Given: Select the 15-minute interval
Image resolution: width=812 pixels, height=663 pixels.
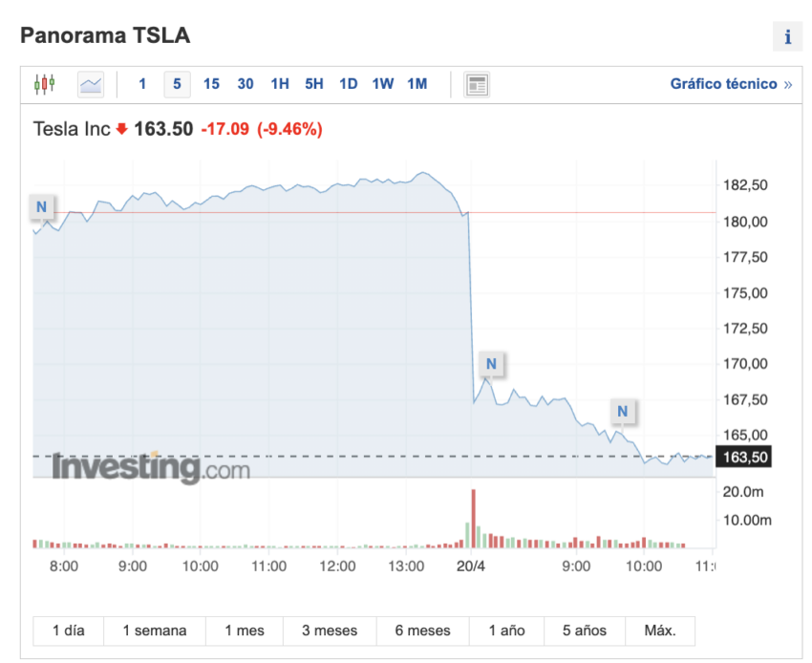Looking at the screenshot, I should tap(211, 84).
